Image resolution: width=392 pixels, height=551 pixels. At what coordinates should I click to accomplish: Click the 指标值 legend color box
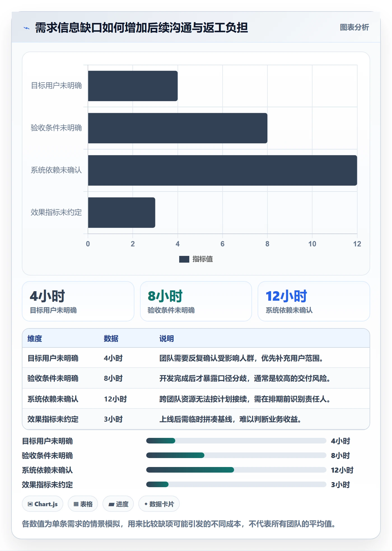pyautogui.click(x=184, y=259)
